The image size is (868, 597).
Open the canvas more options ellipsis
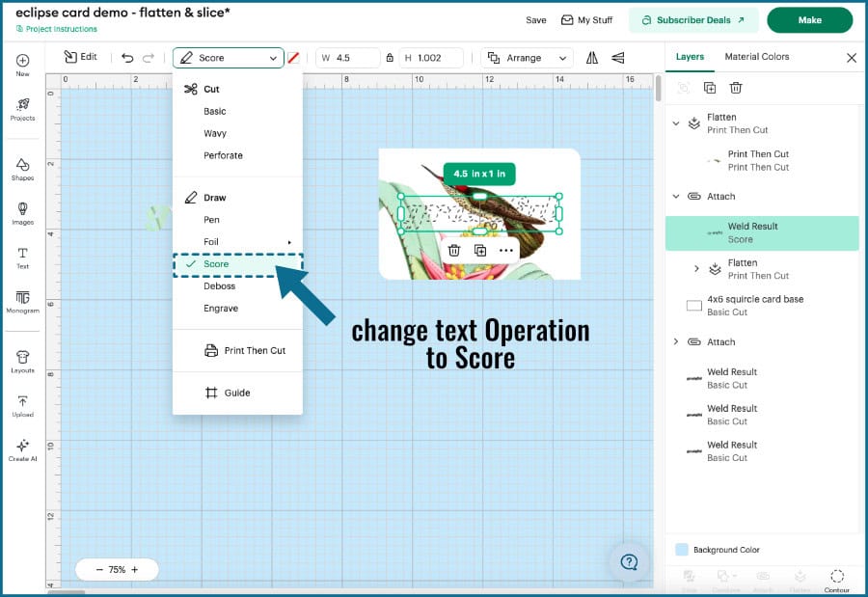pyautogui.click(x=506, y=251)
